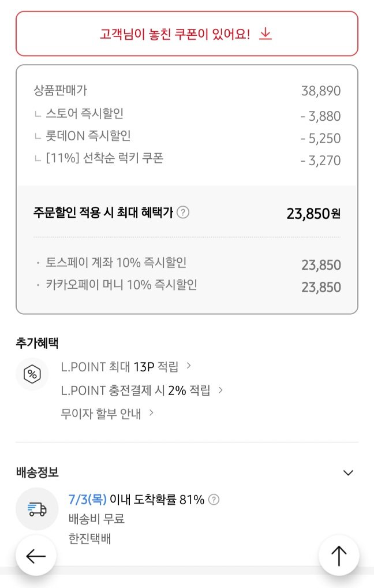Open L.POINT 최대 13P 적립 details
The image size is (374, 588).
(x=119, y=366)
